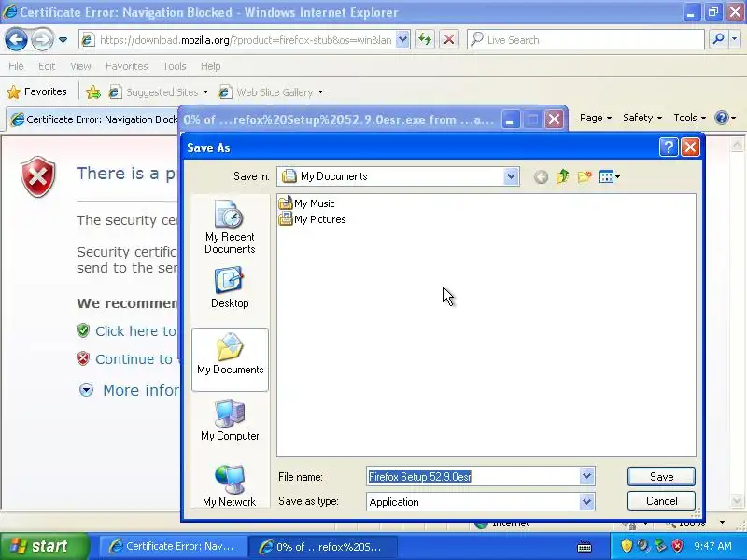Click the Live Search box
The width and height of the screenshot is (747, 560).
[x=585, y=40]
